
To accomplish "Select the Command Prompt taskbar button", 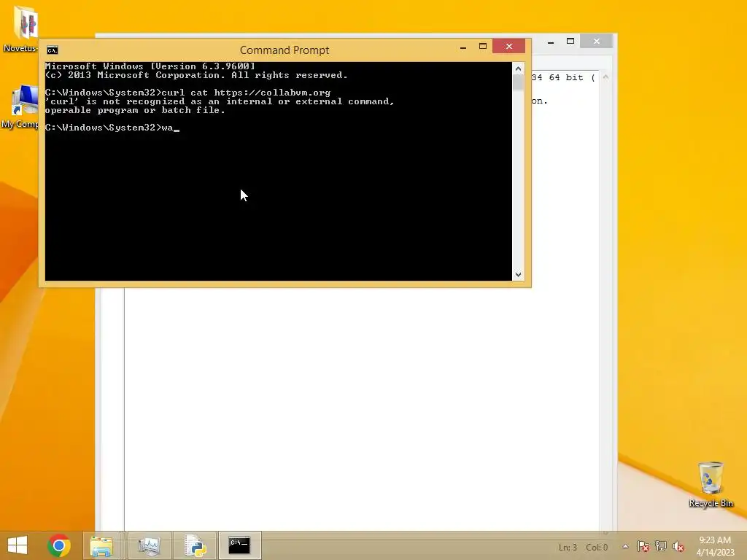I will click(x=239, y=545).
